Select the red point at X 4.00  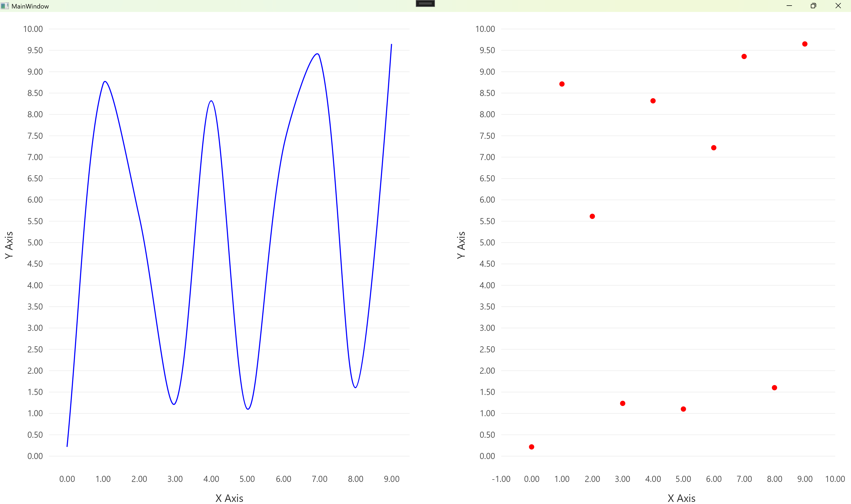click(x=653, y=101)
